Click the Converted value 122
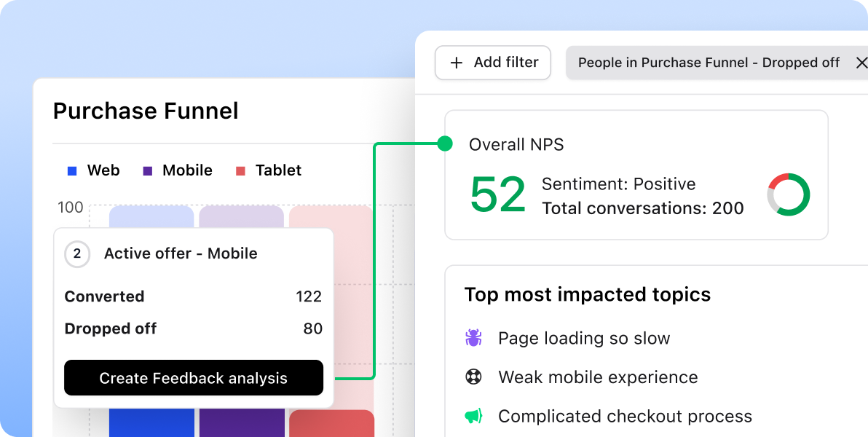This screenshot has width=868, height=437. click(309, 296)
